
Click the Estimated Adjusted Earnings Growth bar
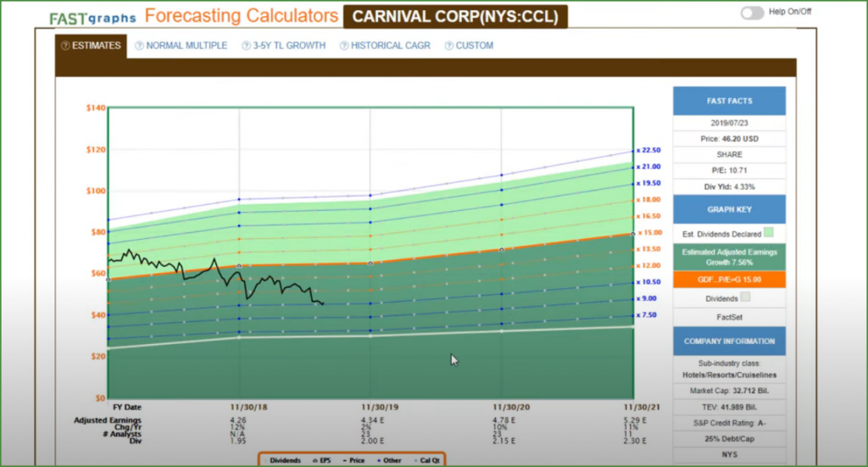pyautogui.click(x=729, y=257)
